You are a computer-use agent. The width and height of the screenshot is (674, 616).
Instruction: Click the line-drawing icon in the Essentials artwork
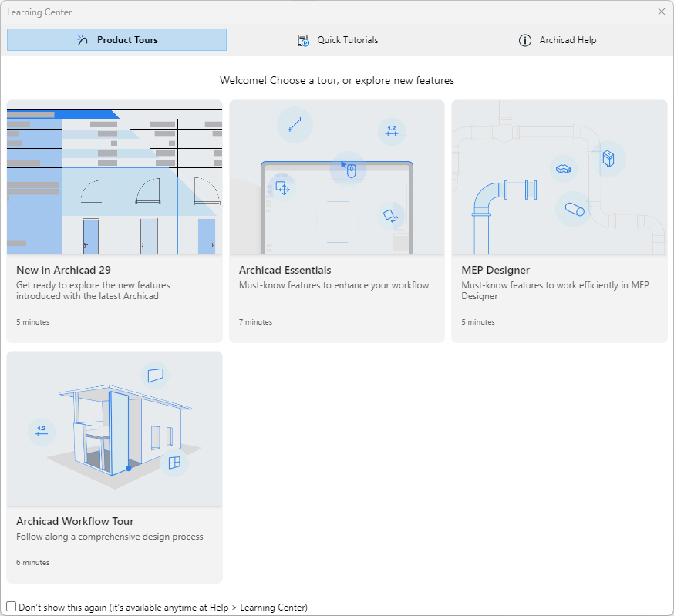(295, 125)
